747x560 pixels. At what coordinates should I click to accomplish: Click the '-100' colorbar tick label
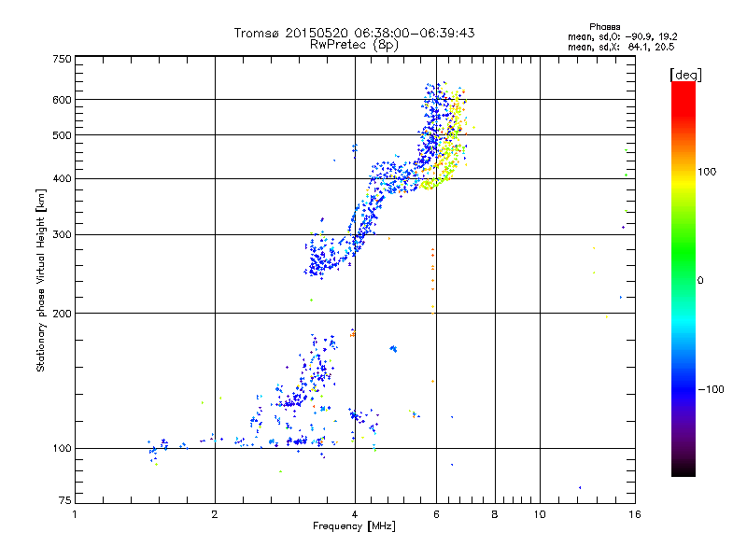712,389
